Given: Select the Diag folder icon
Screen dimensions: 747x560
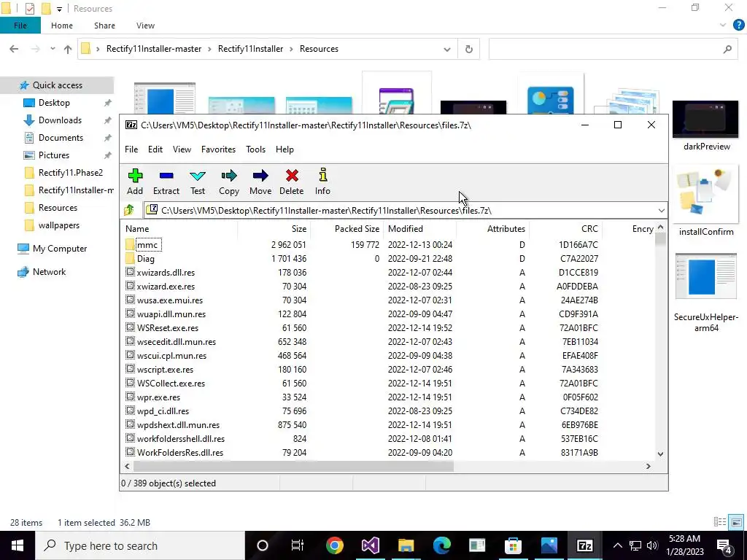Looking at the screenshot, I should point(130,259).
